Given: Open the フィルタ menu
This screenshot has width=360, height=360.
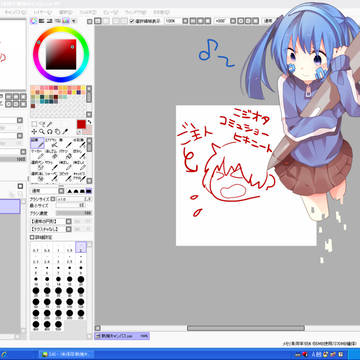Looking at the screenshot, I should coord(88,12).
